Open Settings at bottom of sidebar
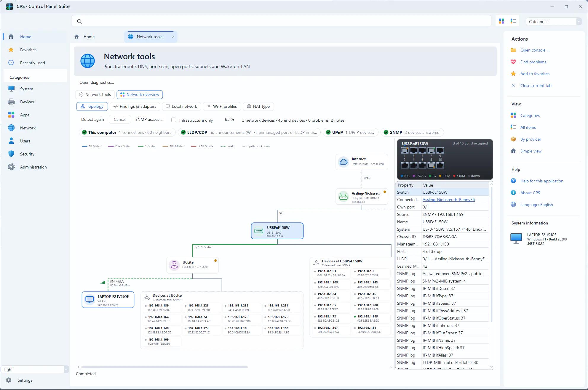The image size is (588, 390). coord(25,380)
